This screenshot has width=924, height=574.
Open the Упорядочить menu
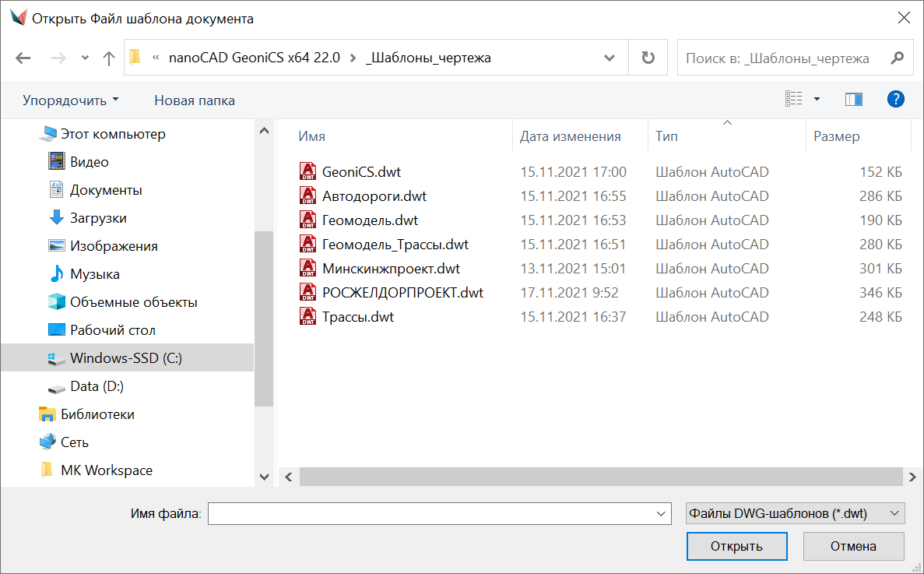[71, 100]
